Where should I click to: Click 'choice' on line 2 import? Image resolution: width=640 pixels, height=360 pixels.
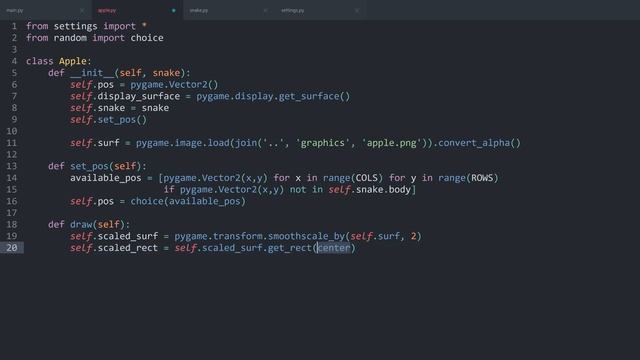[147, 38]
